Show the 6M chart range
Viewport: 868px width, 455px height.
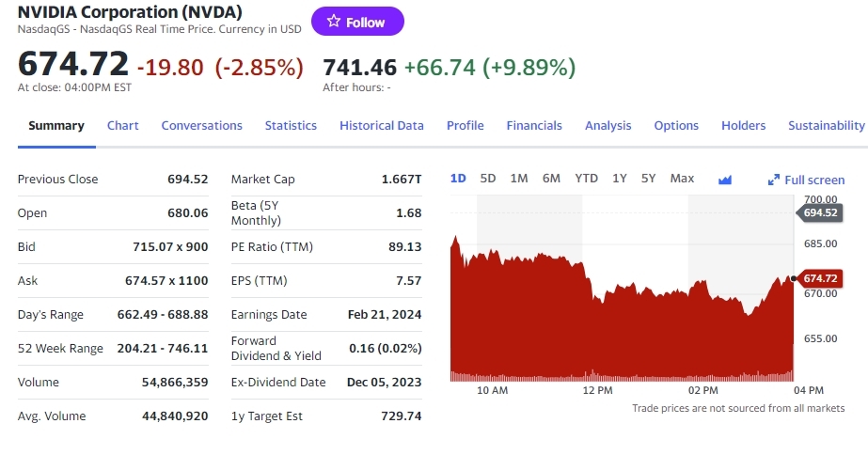(551, 179)
